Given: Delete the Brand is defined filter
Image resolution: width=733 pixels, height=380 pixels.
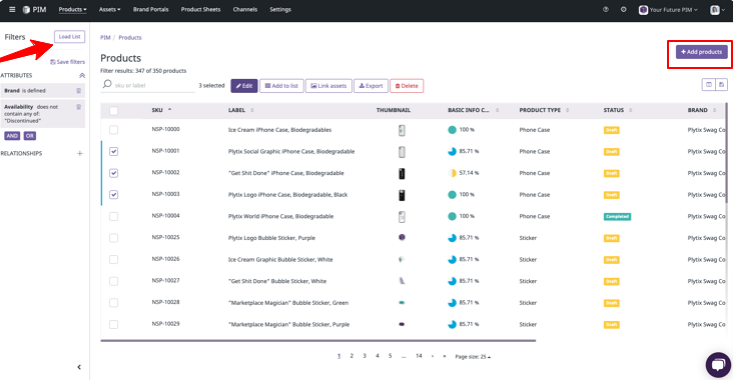Looking at the screenshot, I should tap(79, 91).
